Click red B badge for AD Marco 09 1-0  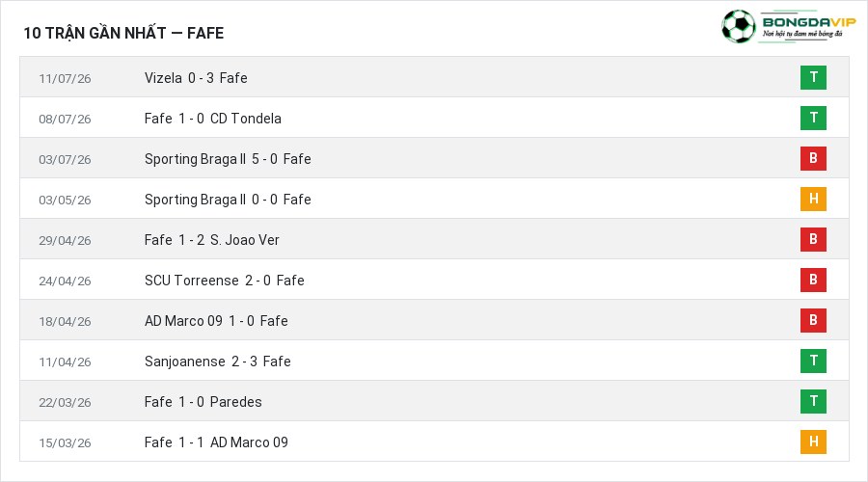point(813,320)
